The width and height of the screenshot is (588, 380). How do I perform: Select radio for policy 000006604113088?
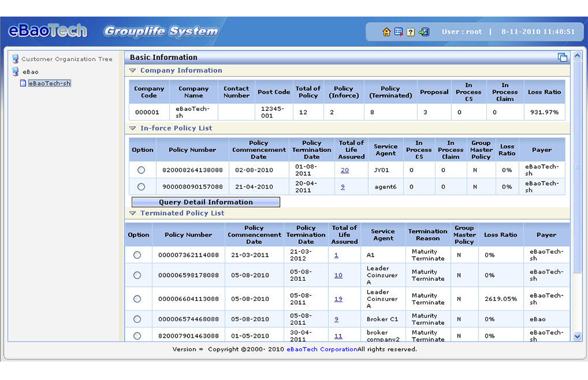137,299
